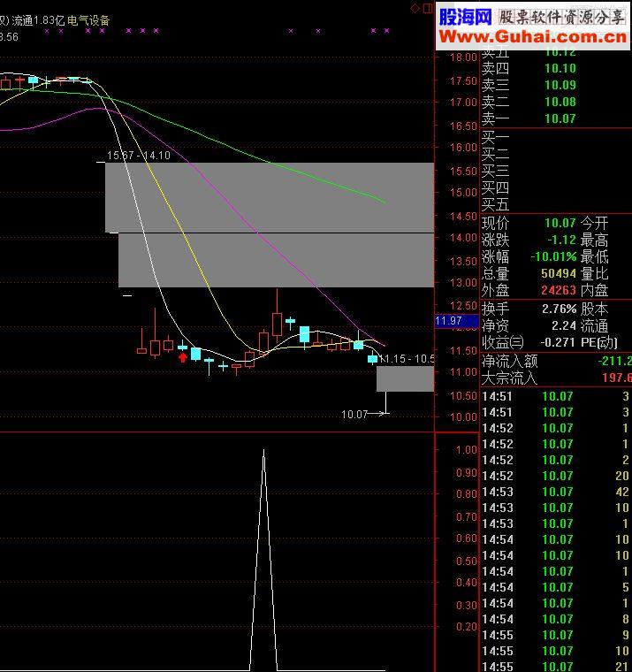
Task: Select the 买四 bid row
Action: tap(556, 187)
